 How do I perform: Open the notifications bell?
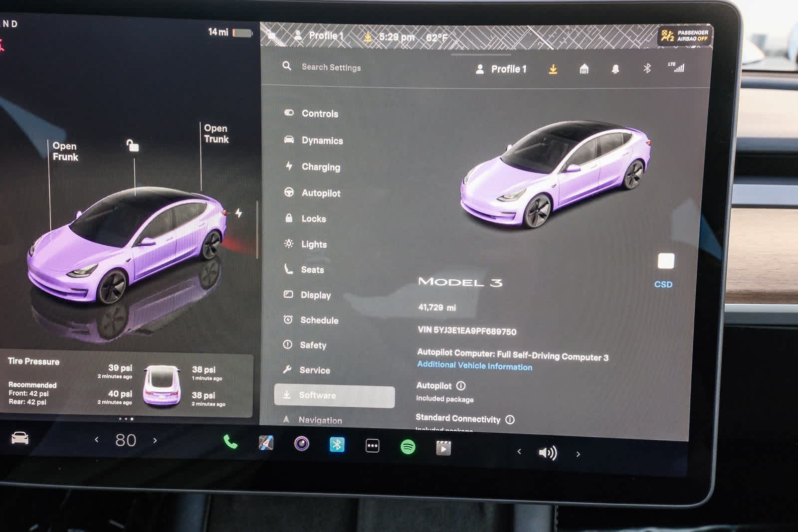(615, 69)
